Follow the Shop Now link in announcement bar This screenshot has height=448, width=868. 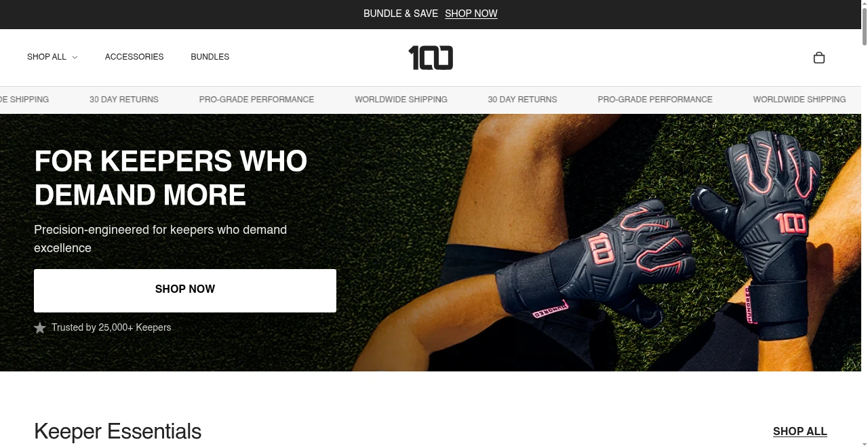coord(471,14)
